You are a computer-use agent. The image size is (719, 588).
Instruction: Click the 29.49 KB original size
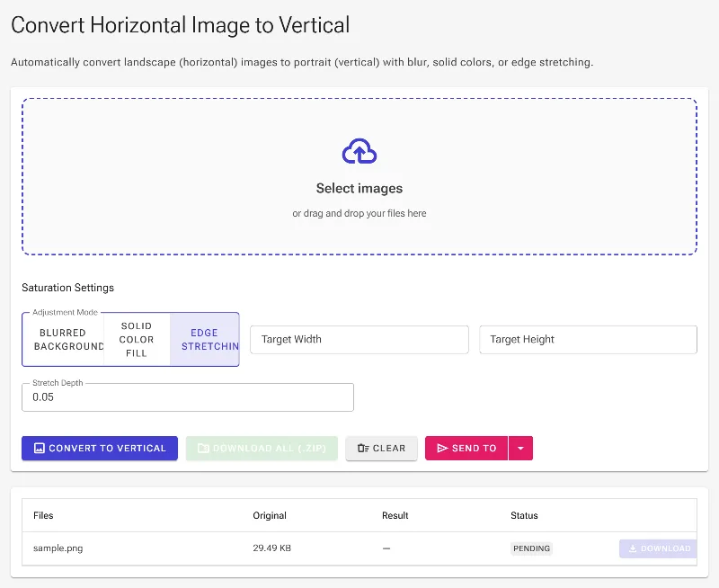pos(272,548)
